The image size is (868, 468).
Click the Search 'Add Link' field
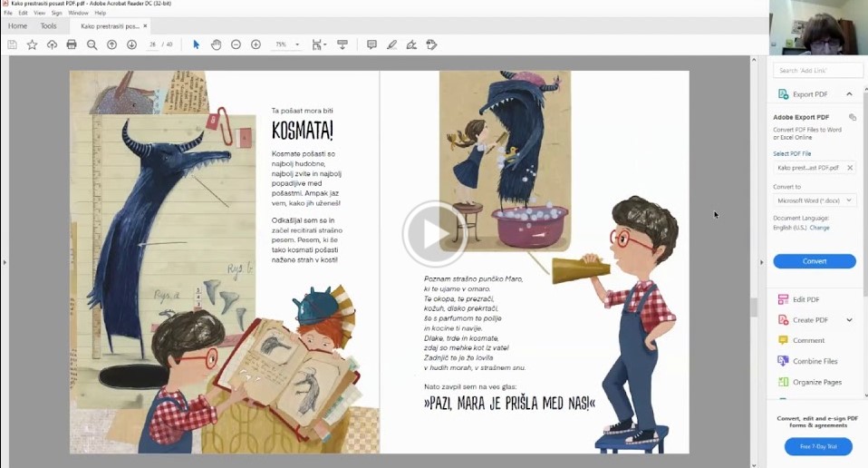(x=817, y=71)
